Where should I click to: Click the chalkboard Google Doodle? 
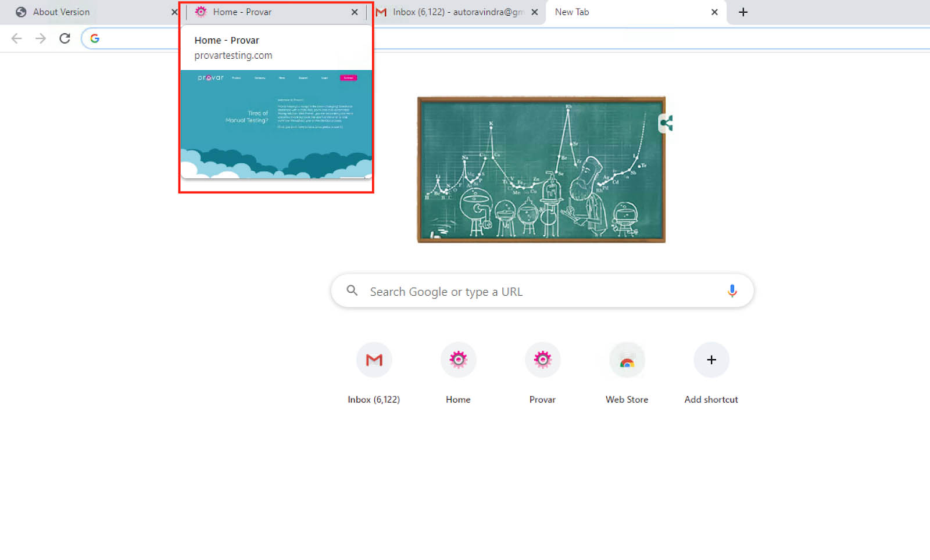tap(541, 170)
